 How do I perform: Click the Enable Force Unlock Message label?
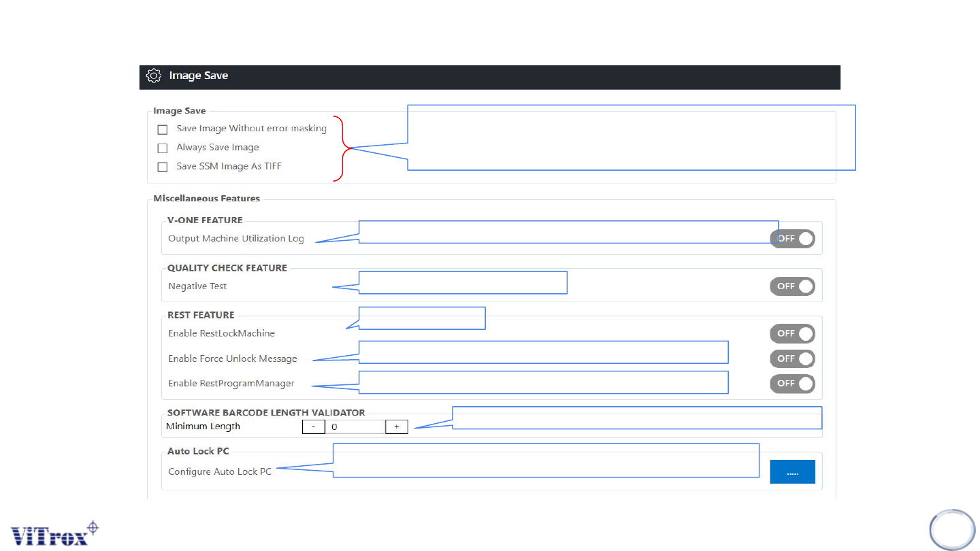click(233, 358)
